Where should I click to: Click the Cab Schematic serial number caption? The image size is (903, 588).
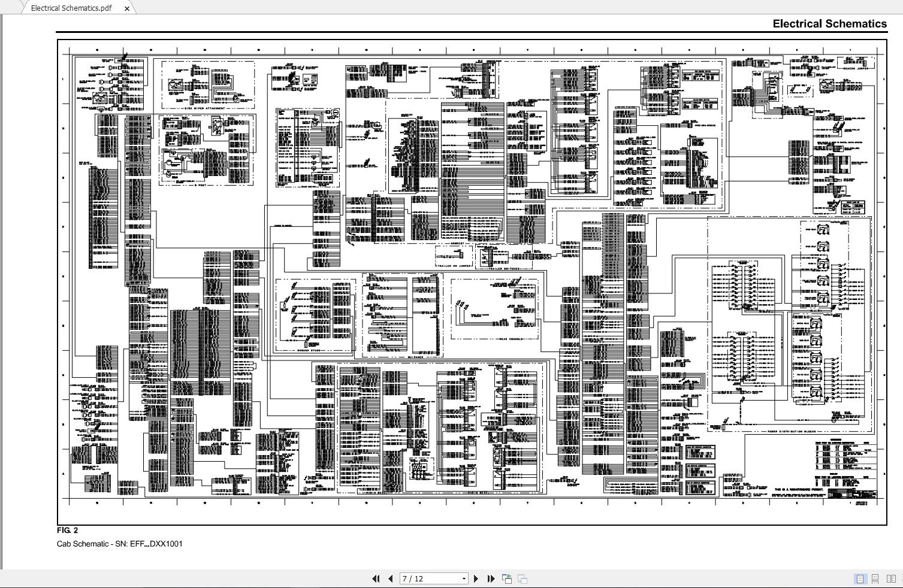coord(120,544)
